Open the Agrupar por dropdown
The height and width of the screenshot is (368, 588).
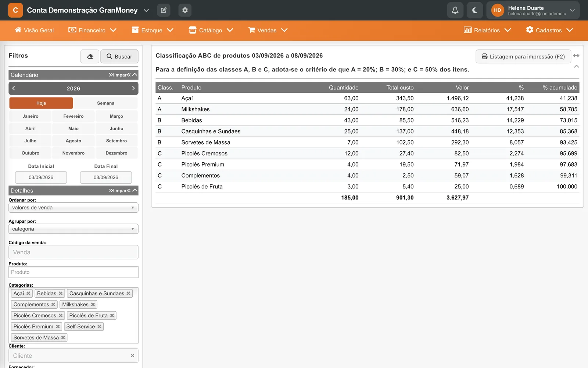pos(73,229)
